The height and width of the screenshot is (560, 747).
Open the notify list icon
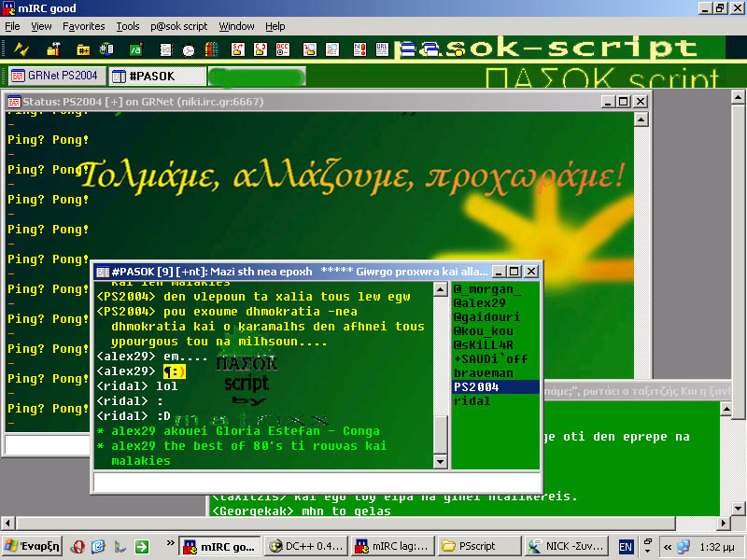(x=359, y=49)
